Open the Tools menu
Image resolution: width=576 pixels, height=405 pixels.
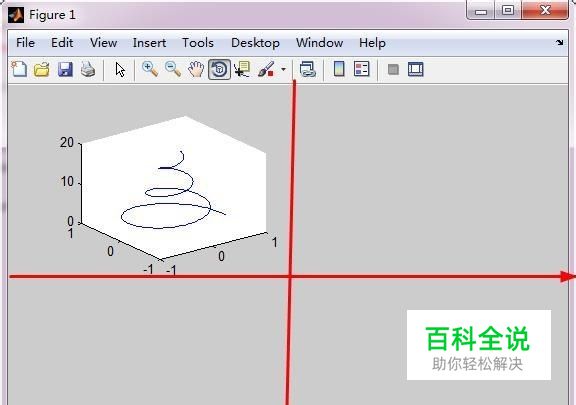pyautogui.click(x=198, y=43)
